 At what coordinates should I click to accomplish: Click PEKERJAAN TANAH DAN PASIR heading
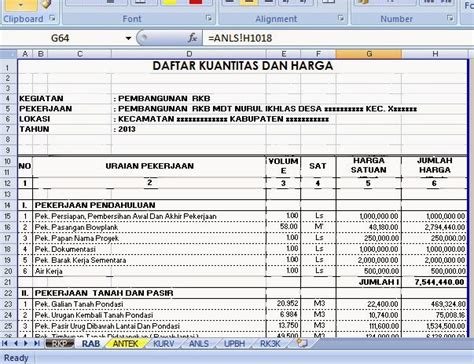point(104,293)
